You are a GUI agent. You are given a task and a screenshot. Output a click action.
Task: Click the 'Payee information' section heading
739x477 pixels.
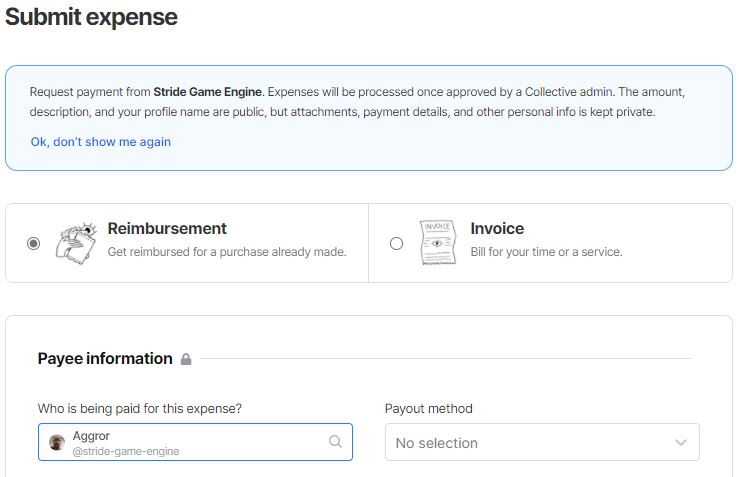[x=105, y=358]
